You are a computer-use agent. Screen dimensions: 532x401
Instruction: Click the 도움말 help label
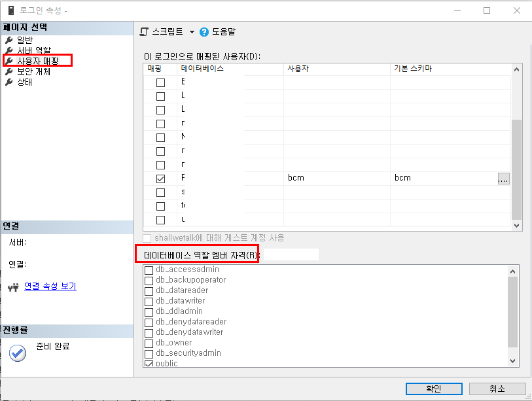(224, 32)
